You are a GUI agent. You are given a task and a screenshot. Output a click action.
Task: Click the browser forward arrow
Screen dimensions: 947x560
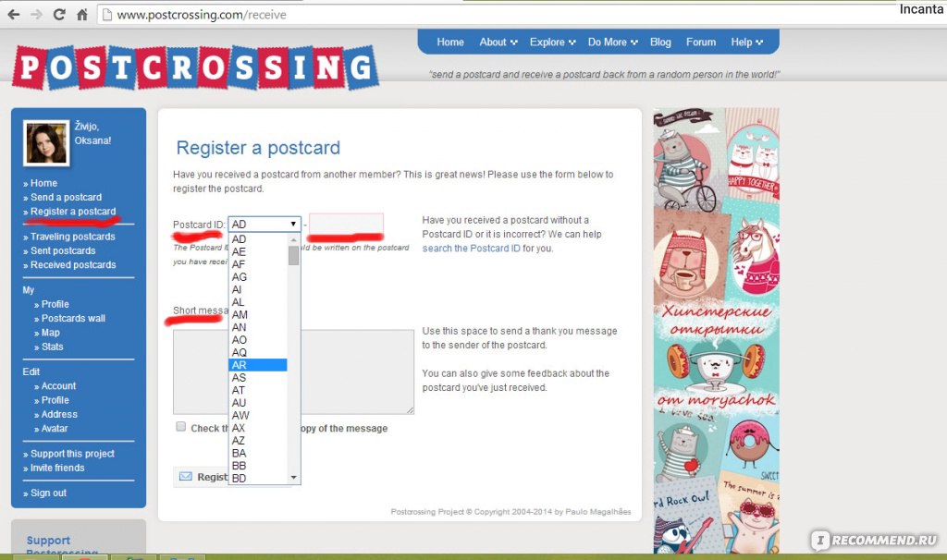point(36,15)
